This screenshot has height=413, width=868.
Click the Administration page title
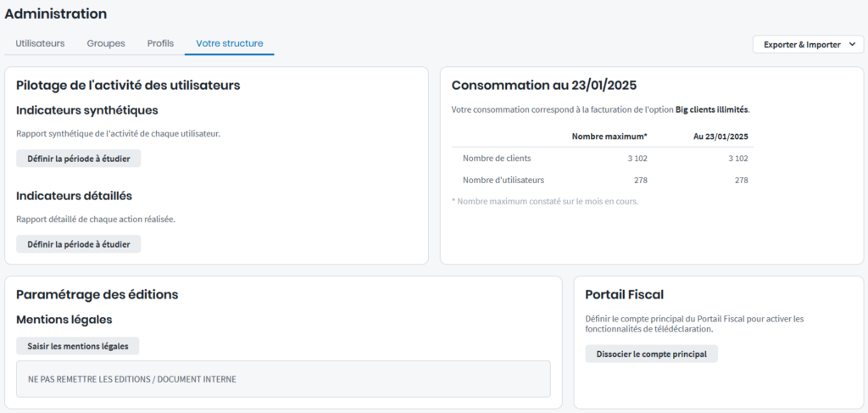[56, 14]
